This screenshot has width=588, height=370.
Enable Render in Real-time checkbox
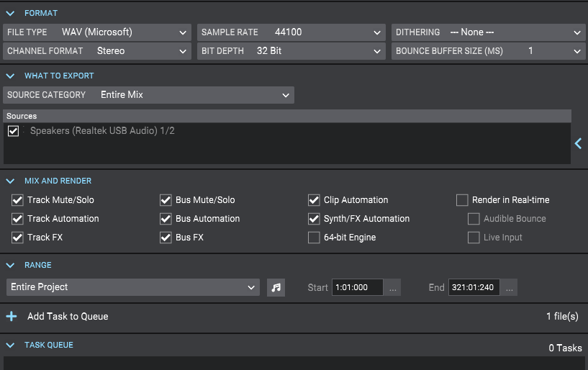tap(462, 200)
